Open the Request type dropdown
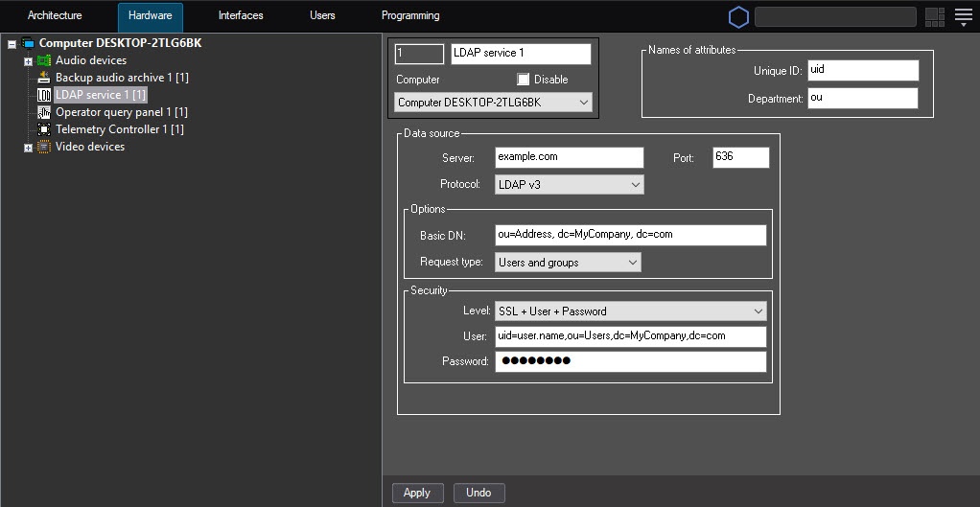This screenshot has height=507, width=980. [568, 263]
